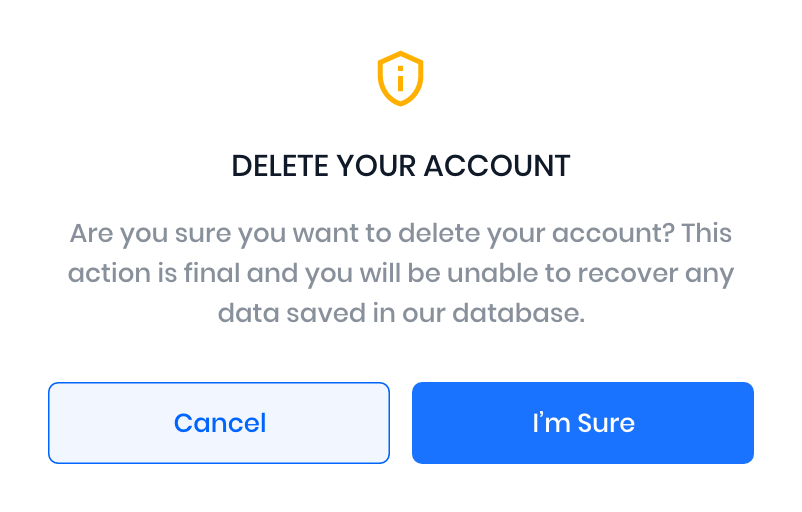Click the DELETE YOUR ACCOUNT heading
This screenshot has height=512, width=802.
point(400,166)
